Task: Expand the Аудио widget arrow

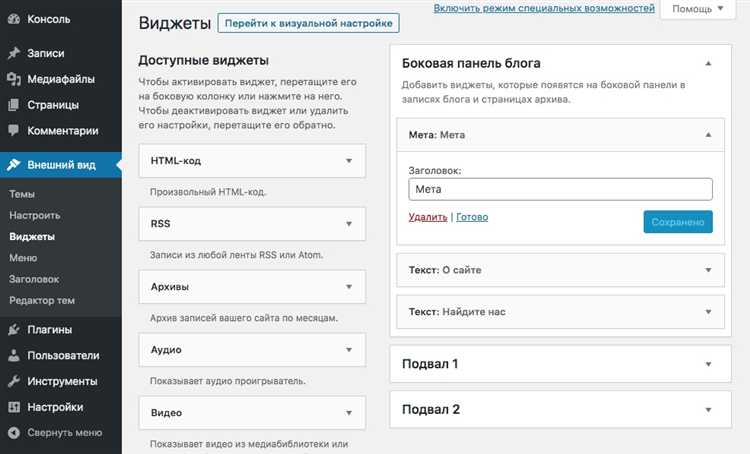Action: [349, 350]
